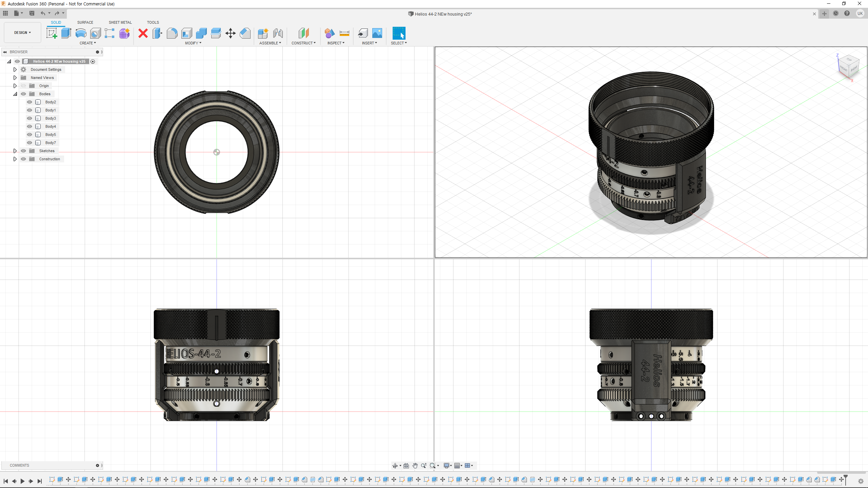Image resolution: width=868 pixels, height=488 pixels.
Task: Select the Revolve tool icon
Action: click(81, 33)
